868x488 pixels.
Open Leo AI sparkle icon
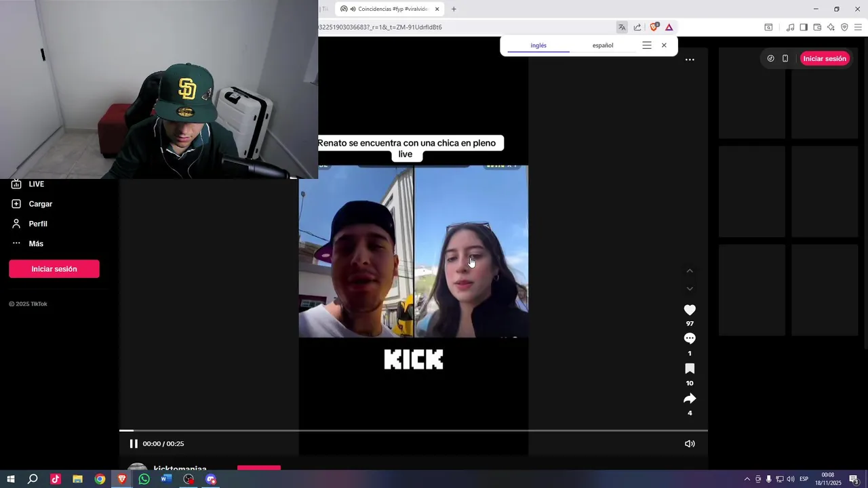coord(831,27)
